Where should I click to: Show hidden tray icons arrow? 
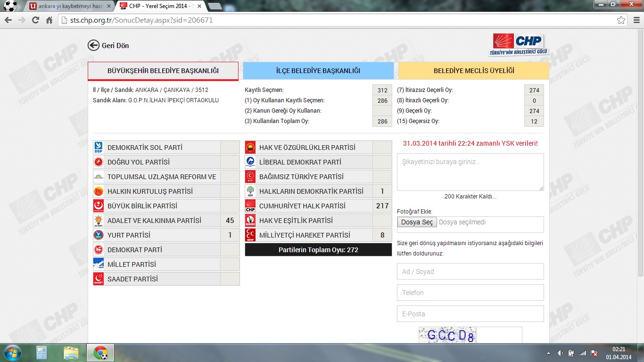(548, 353)
